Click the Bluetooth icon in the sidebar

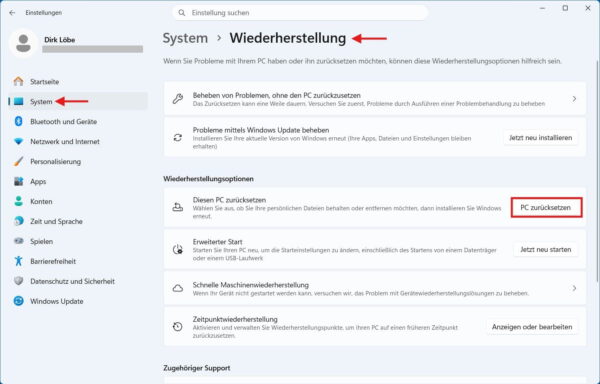click(x=18, y=121)
